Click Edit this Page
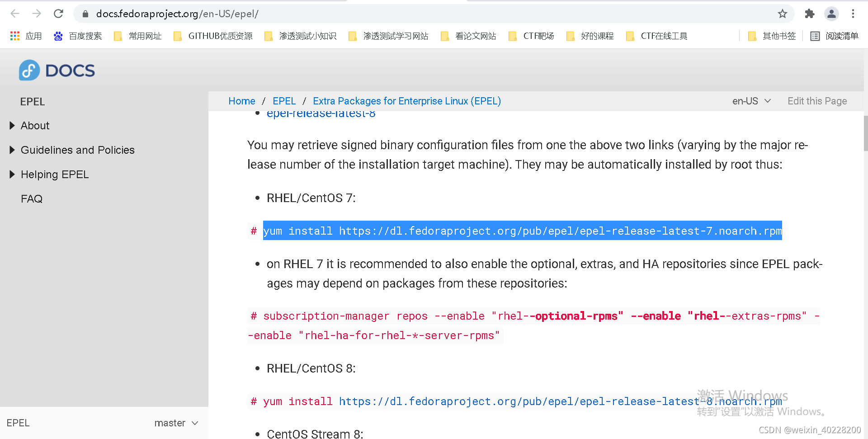This screenshot has width=868, height=439. 817,101
